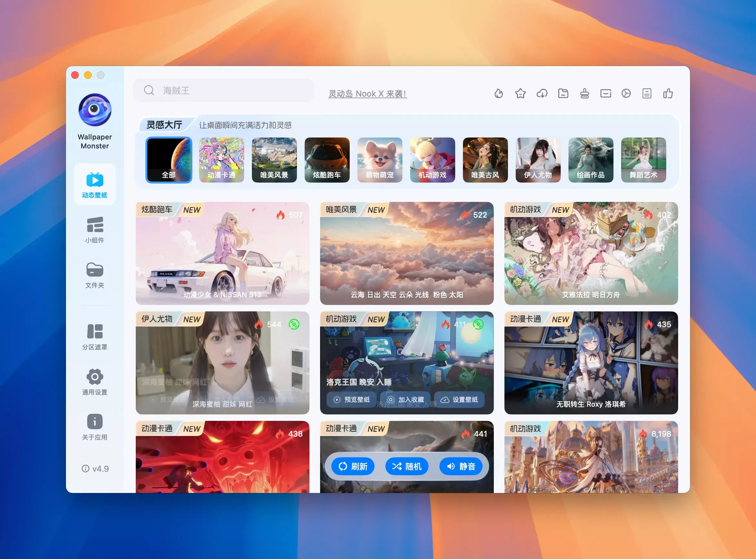This screenshot has height=559, width=756.
Task: Click the envelope feedback icon
Action: click(x=605, y=93)
